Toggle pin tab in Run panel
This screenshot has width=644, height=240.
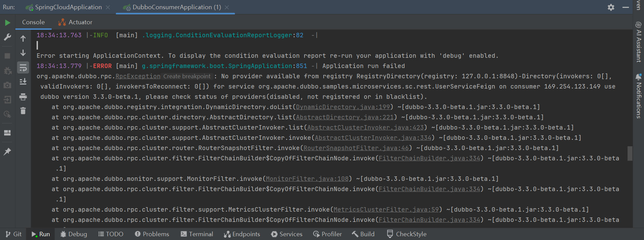pyautogui.click(x=7, y=151)
